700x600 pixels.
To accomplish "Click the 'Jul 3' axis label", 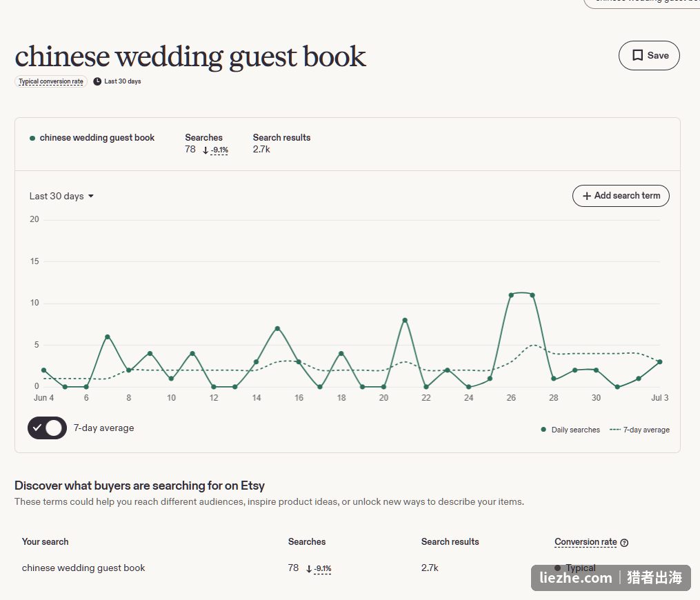I will [660, 398].
